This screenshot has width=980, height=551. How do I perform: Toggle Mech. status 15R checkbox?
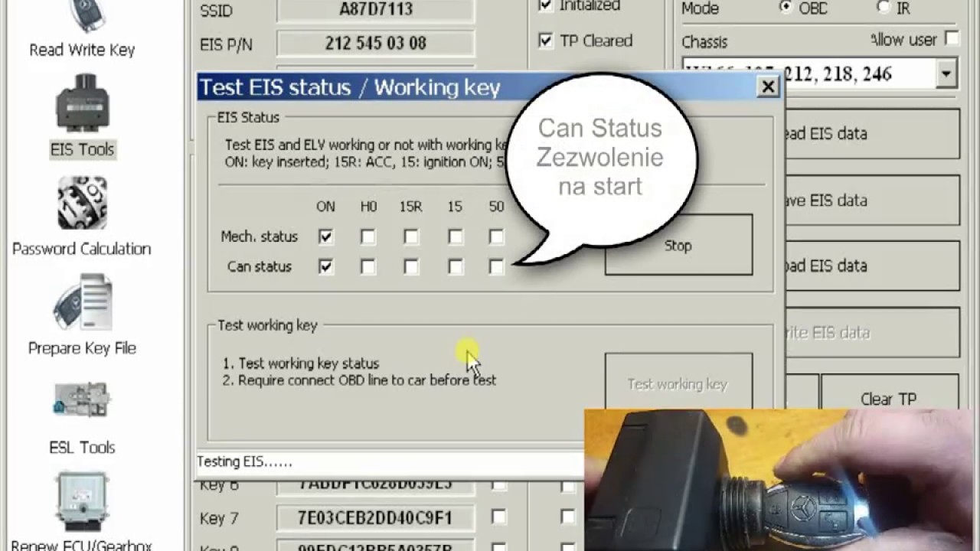(x=411, y=237)
